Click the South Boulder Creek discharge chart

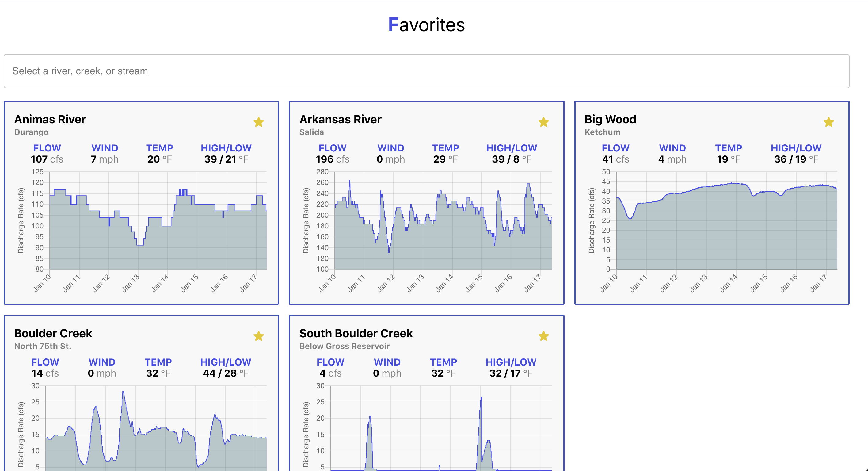coord(441,428)
